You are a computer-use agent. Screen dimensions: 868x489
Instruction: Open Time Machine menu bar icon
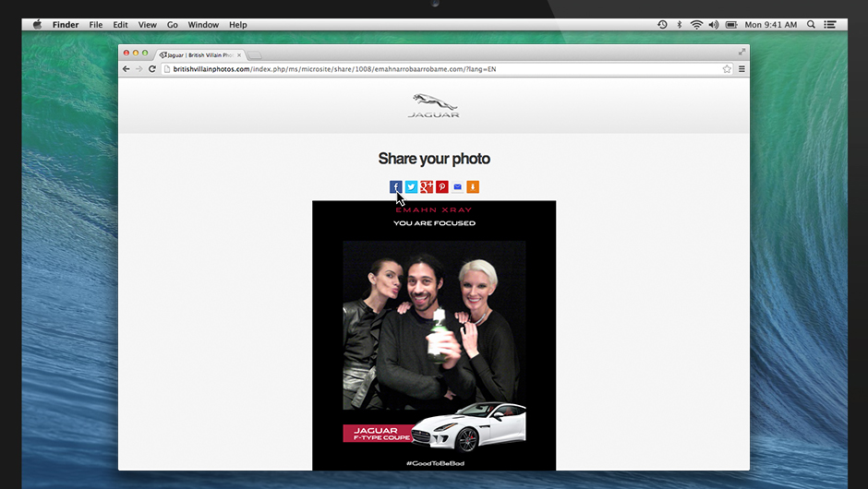pos(662,24)
